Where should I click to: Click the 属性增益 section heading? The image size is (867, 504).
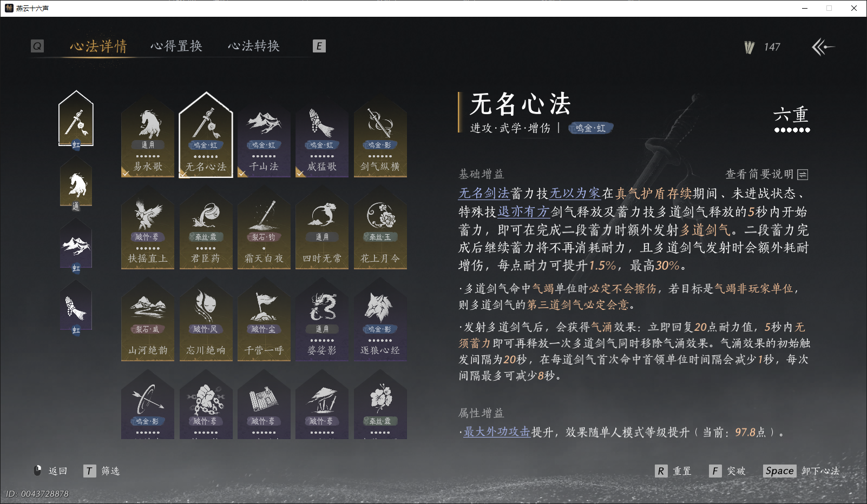coord(481,413)
